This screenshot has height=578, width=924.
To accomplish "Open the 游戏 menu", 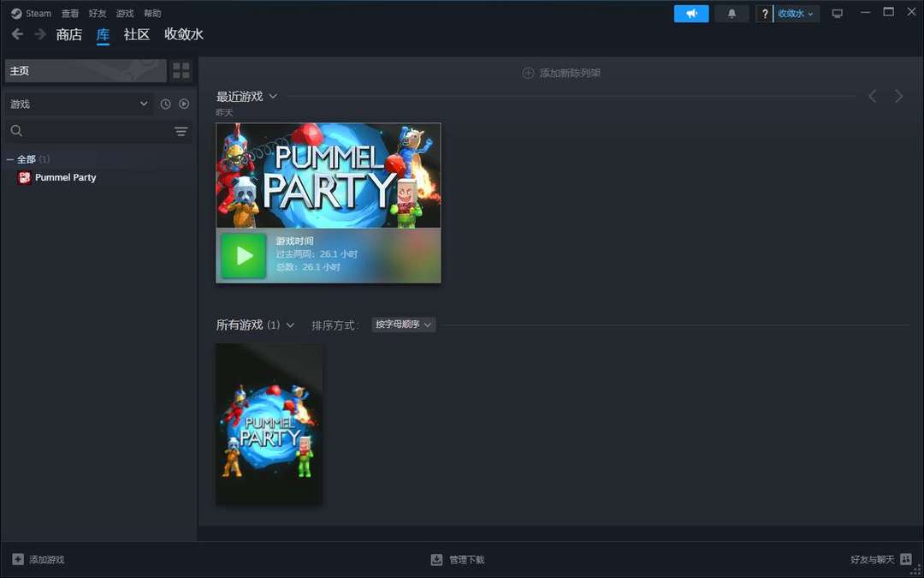I will tap(125, 14).
